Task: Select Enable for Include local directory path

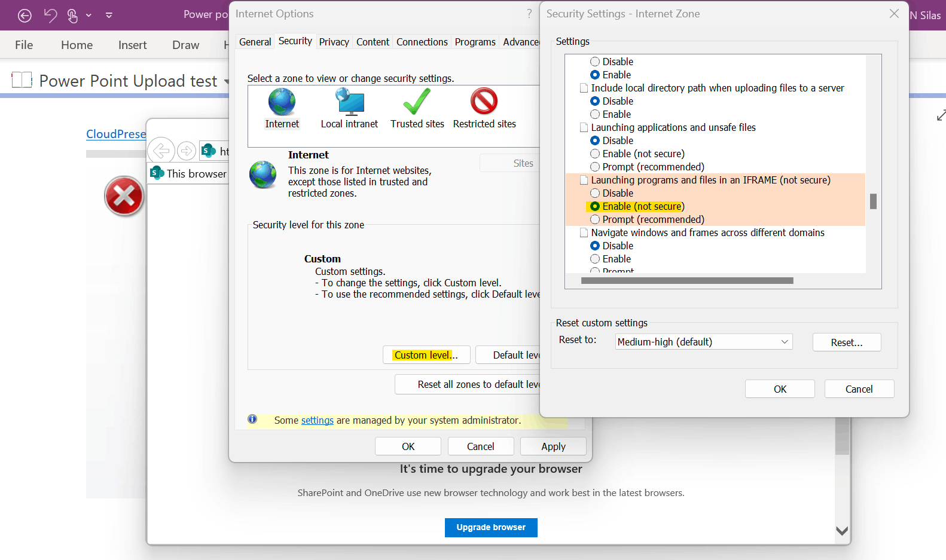Action: pos(595,114)
